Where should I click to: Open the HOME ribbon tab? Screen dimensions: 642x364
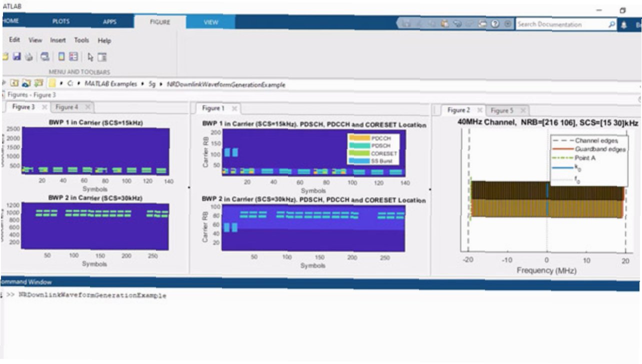point(10,21)
